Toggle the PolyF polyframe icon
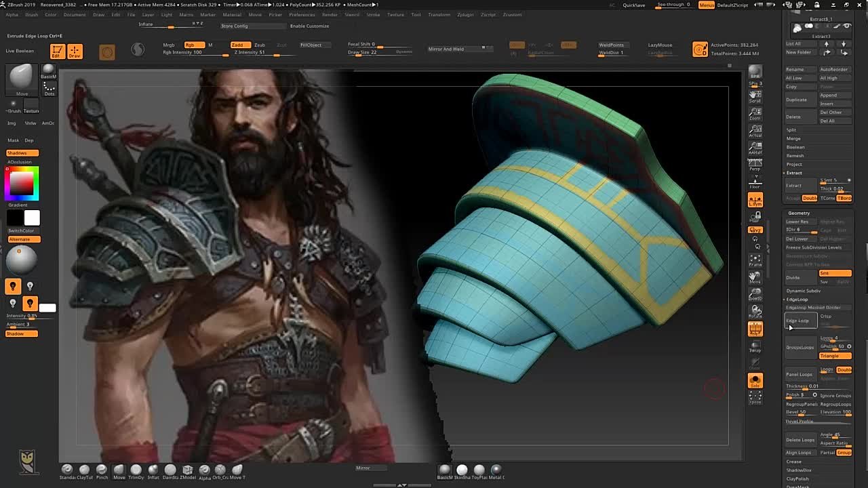868x488 pixels. point(755,329)
